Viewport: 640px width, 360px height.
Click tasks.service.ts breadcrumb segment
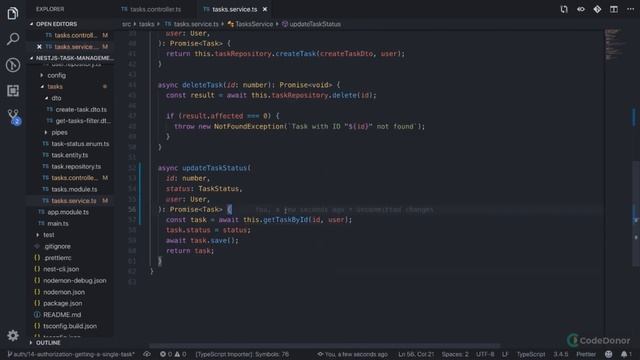click(x=196, y=24)
